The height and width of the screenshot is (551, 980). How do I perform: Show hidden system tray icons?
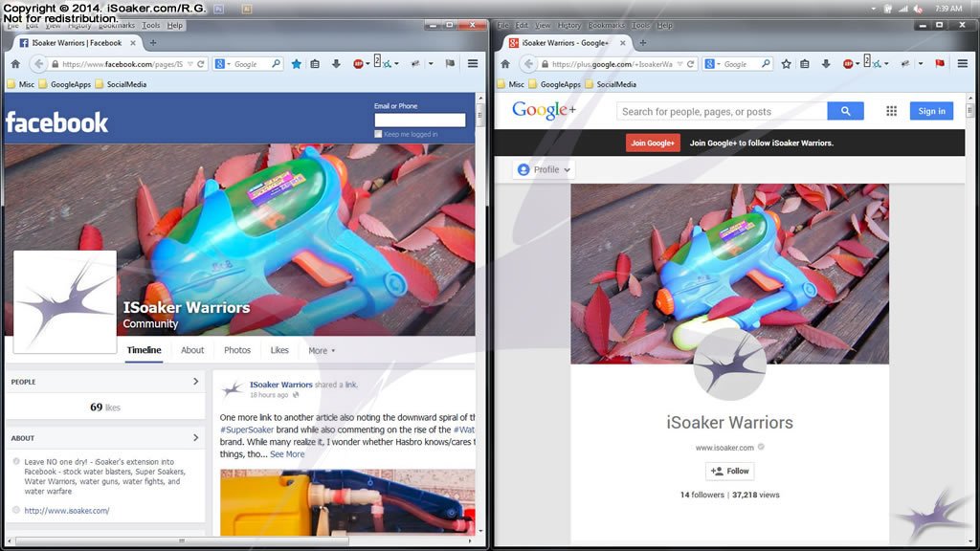pos(873,9)
